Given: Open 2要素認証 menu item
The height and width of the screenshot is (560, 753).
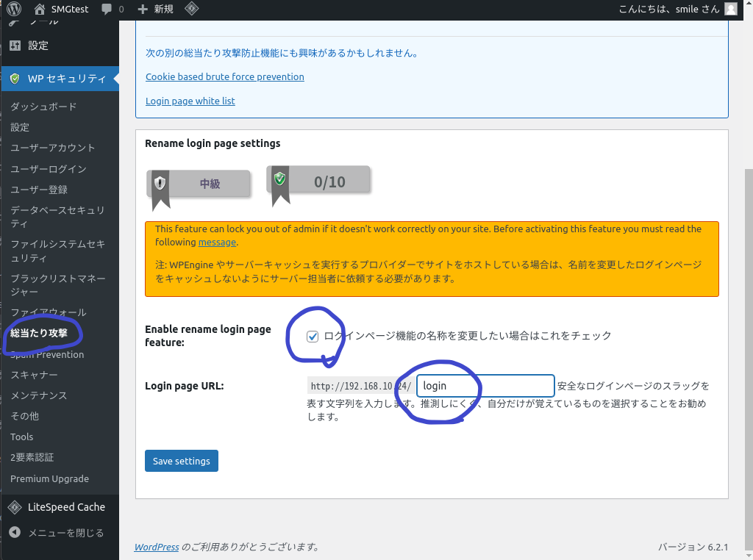Looking at the screenshot, I should [32, 457].
